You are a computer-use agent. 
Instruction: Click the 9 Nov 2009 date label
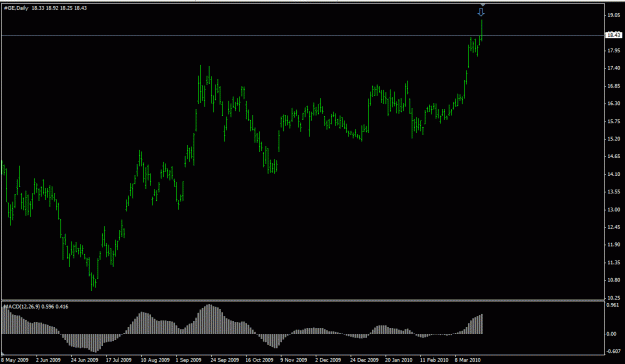pos(294,360)
